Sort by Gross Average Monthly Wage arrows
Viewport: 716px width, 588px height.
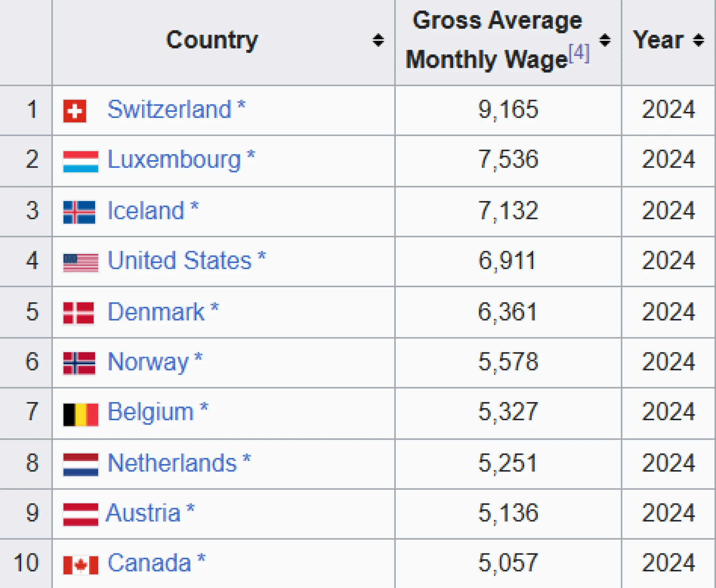pos(605,40)
